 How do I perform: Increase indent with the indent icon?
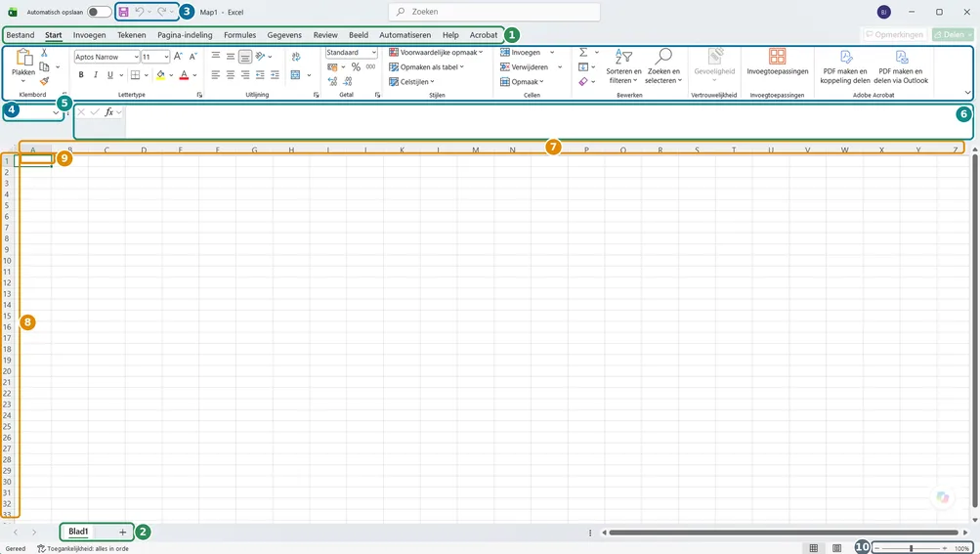[x=275, y=75]
